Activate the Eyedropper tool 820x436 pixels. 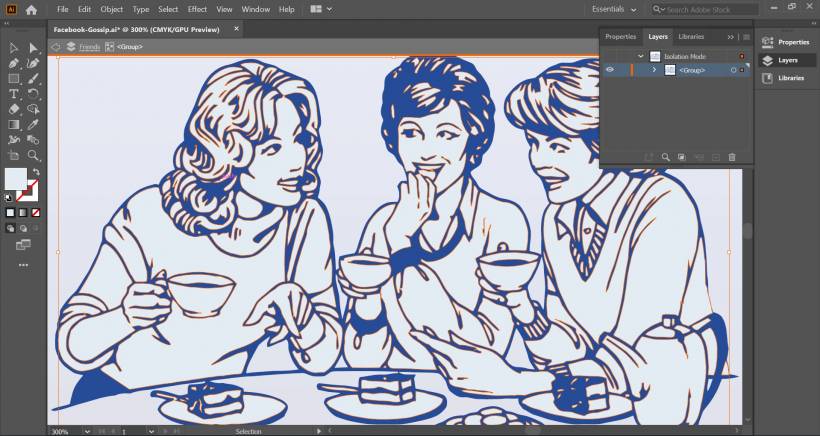[33, 125]
